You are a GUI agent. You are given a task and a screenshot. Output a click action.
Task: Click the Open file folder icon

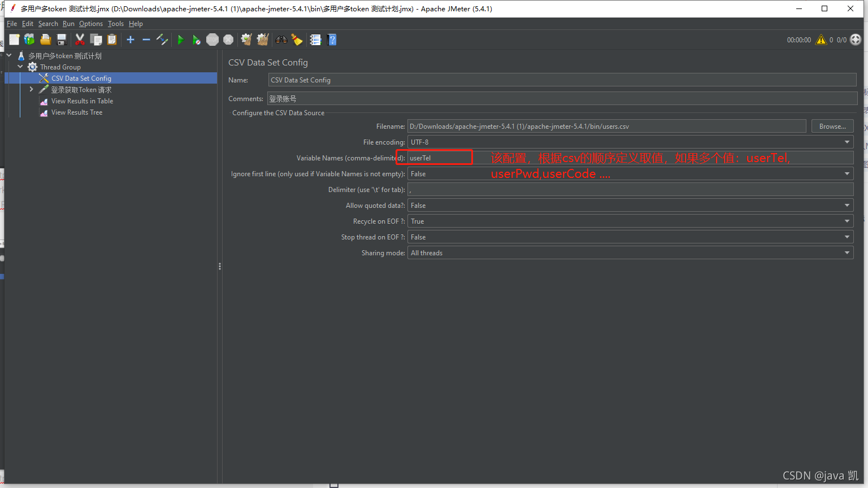coord(46,40)
